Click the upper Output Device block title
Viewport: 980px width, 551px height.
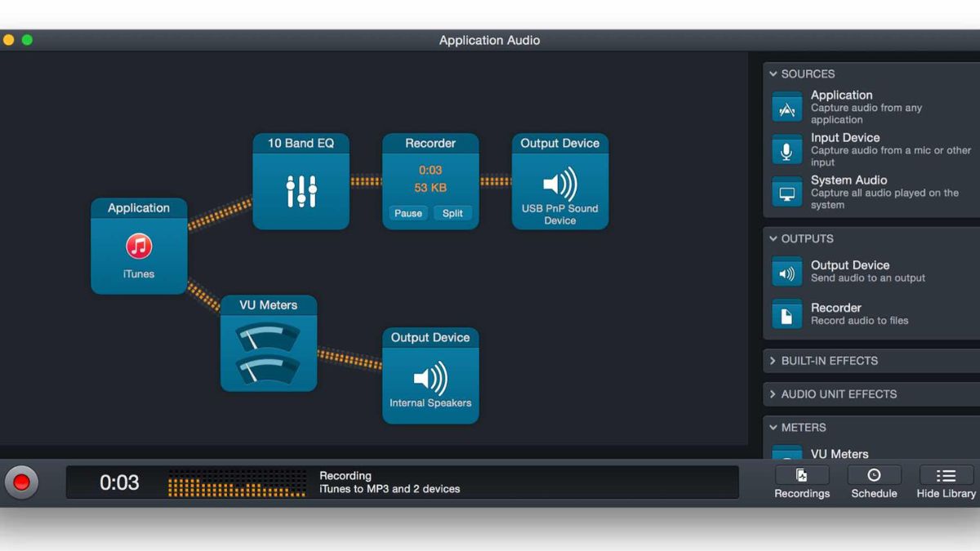[x=559, y=143]
